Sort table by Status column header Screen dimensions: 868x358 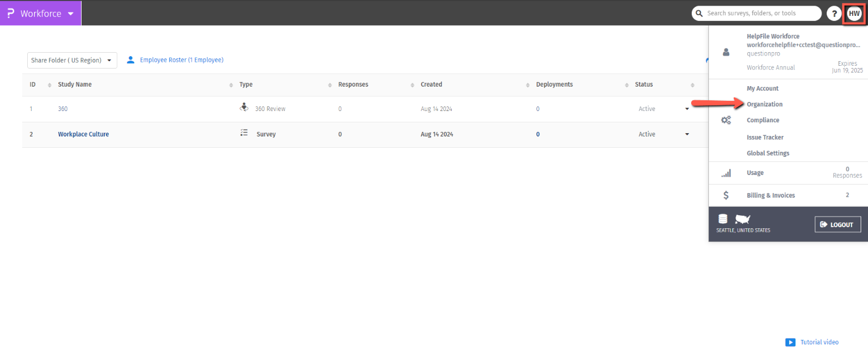(x=644, y=84)
